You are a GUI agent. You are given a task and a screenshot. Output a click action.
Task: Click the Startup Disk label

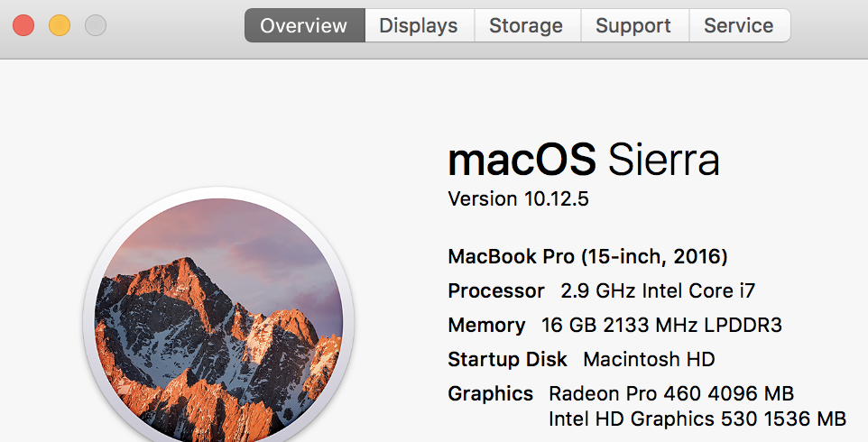(x=507, y=360)
